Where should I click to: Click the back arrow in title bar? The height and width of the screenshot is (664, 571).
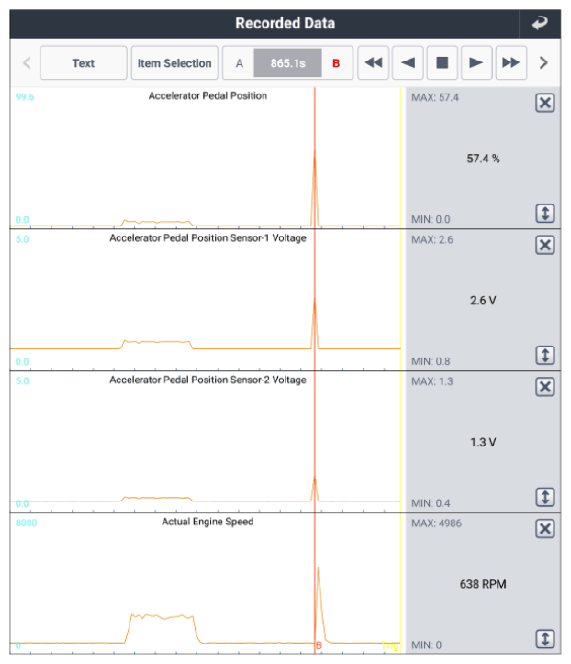[540, 23]
